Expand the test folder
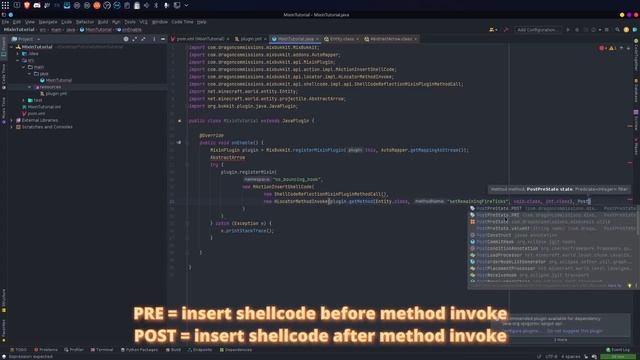Screen dimensions: 640x360 click(24, 100)
